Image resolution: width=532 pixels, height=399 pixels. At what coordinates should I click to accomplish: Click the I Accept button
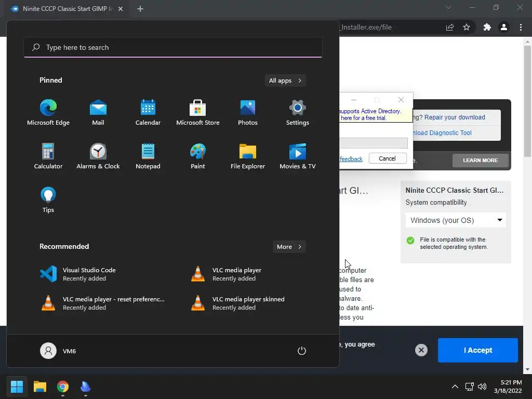tap(478, 350)
